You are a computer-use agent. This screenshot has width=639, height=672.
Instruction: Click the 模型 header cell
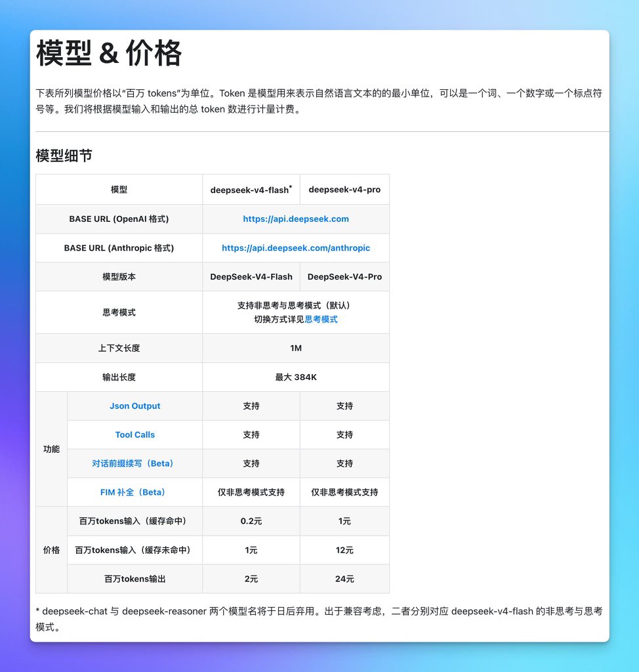119,190
